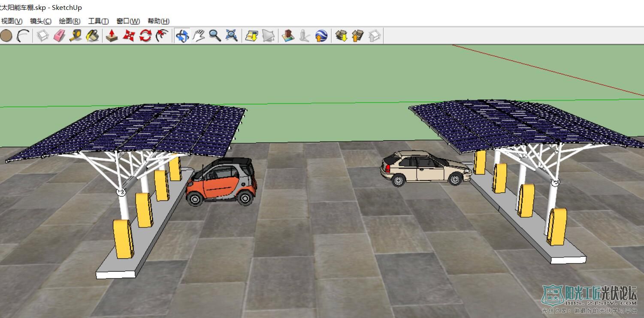Activate the Pan hand tool

tap(198, 36)
